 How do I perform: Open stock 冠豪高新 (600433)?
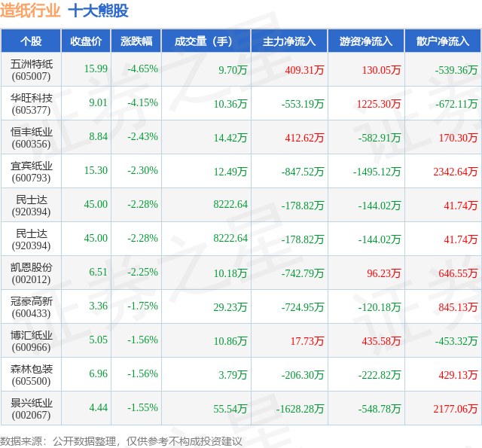31,307
